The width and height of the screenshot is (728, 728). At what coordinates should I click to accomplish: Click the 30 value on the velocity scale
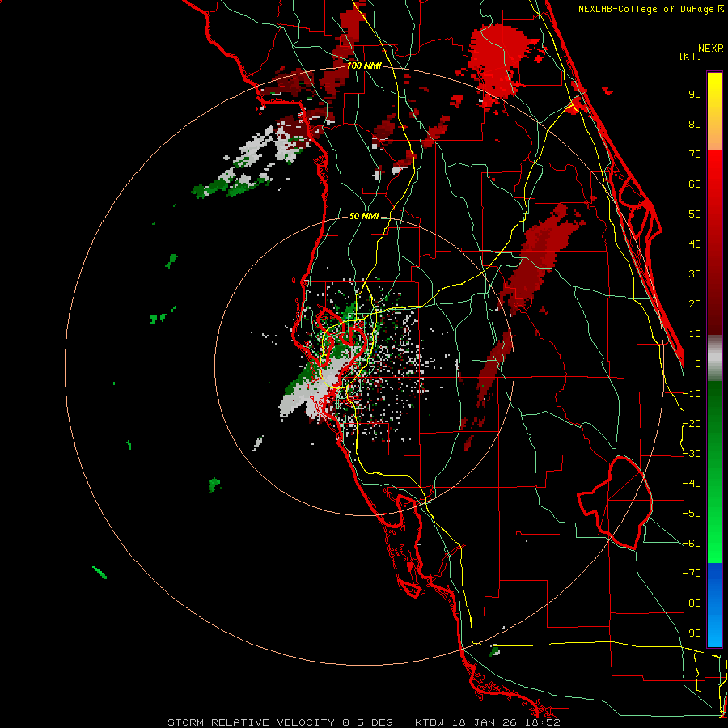(x=695, y=274)
